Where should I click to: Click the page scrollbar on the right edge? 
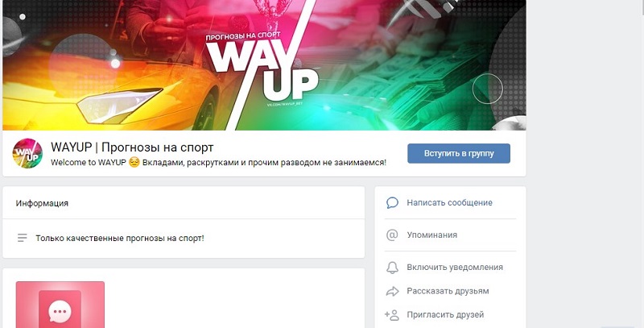[x=642, y=7]
